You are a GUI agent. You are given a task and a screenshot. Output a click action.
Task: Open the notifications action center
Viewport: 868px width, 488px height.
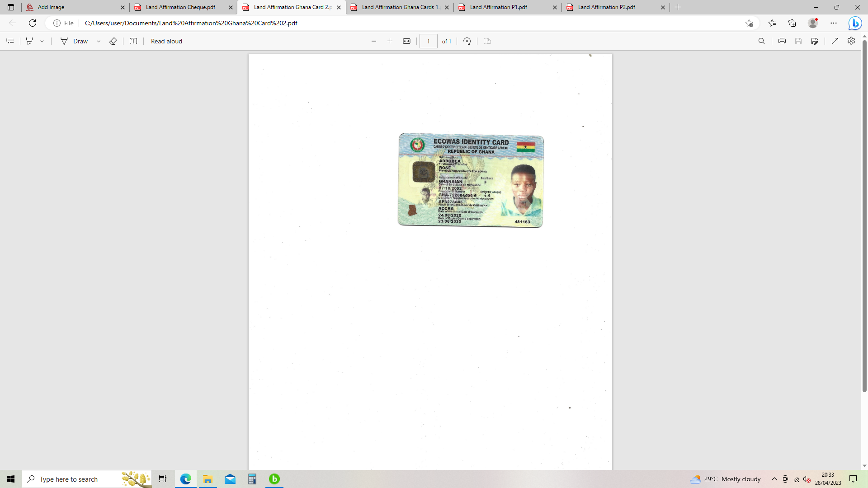[853, 479]
